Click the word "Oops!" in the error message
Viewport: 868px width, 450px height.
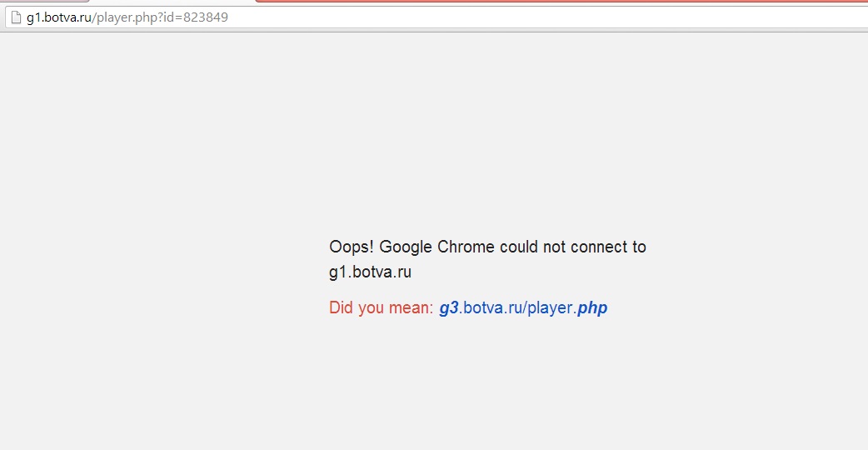(352, 247)
